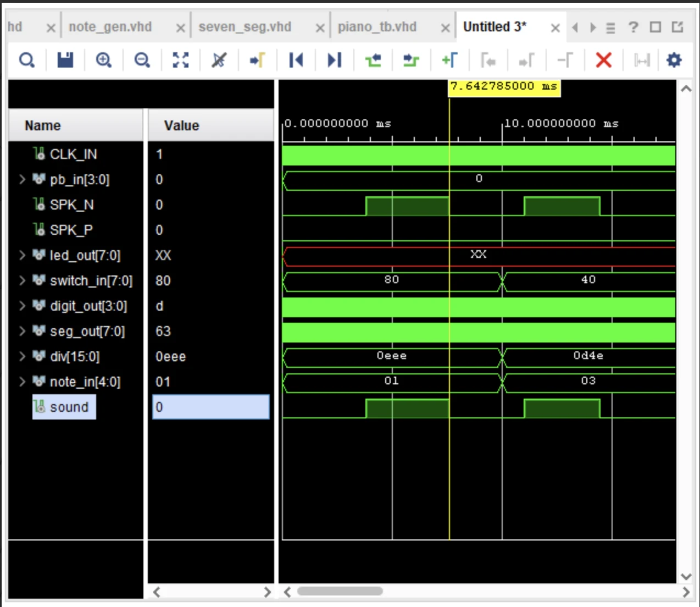700x607 pixels.
Task: Select the SPK_P signal
Action: (x=71, y=230)
